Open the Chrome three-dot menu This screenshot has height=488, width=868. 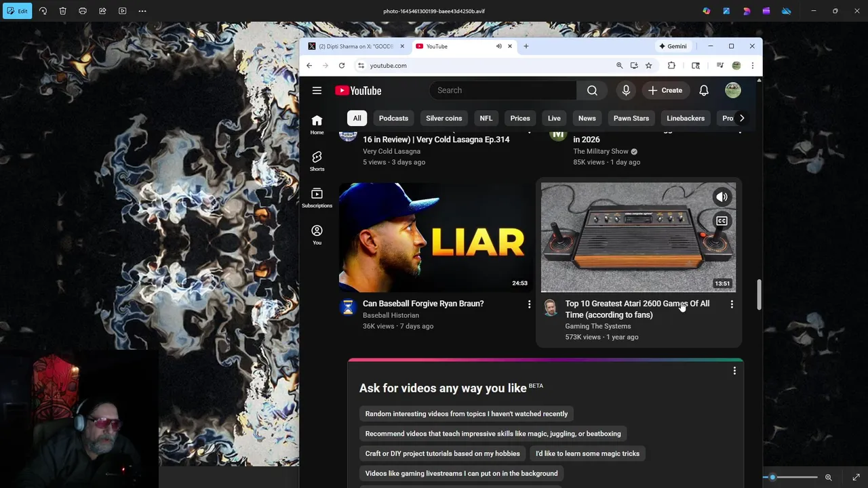pos(752,66)
